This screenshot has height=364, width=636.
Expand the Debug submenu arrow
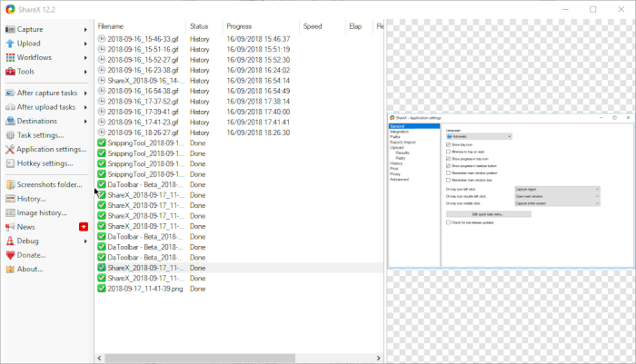85,241
